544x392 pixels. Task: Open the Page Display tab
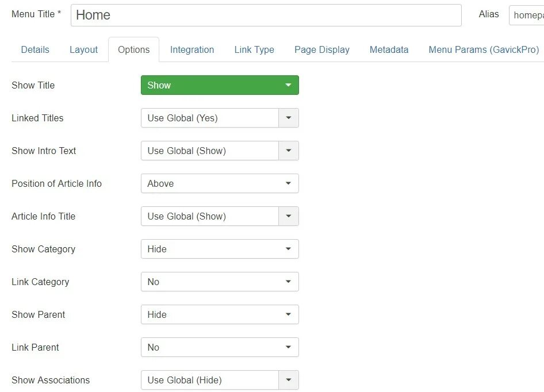(322, 49)
